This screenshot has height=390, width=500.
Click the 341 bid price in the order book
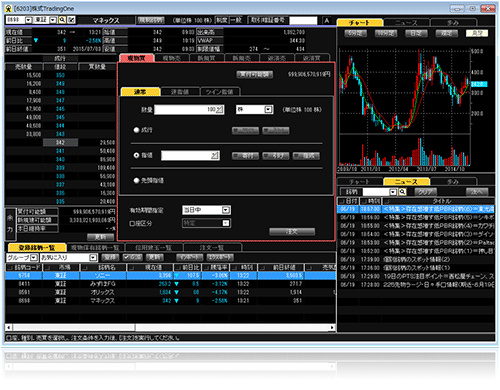(60, 151)
